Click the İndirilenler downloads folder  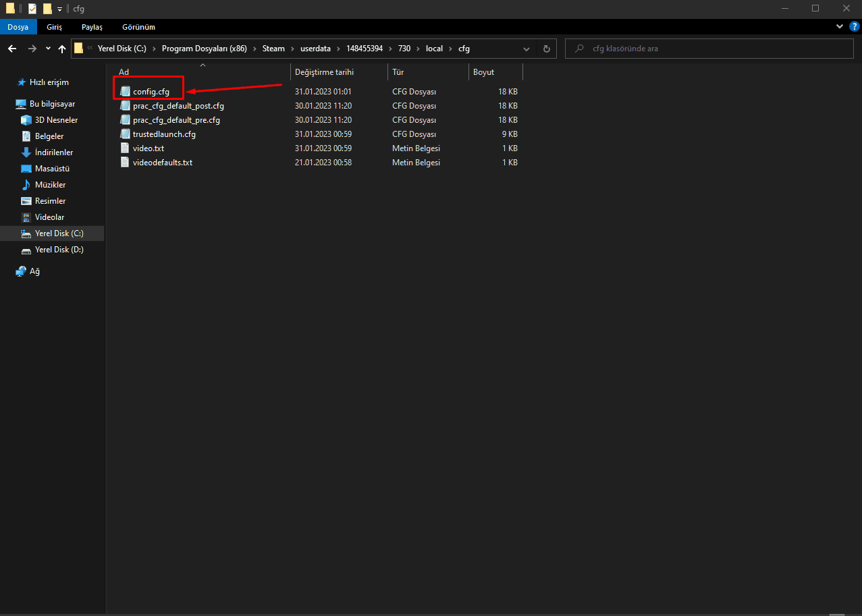pos(53,152)
